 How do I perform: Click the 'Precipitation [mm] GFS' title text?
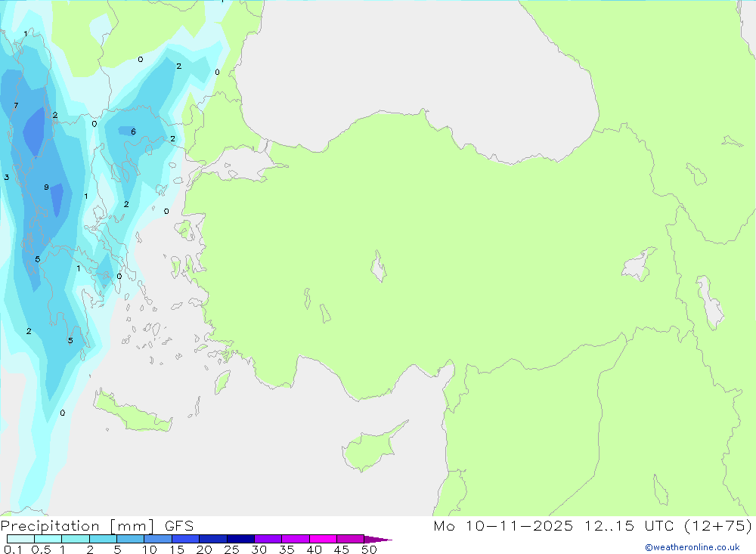click(x=97, y=525)
